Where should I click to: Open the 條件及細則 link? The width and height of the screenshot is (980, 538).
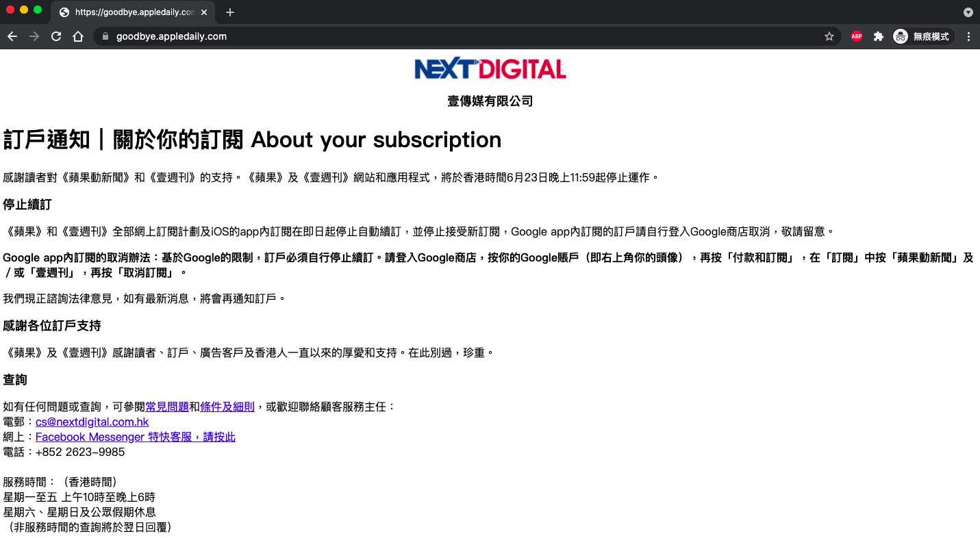(x=227, y=407)
